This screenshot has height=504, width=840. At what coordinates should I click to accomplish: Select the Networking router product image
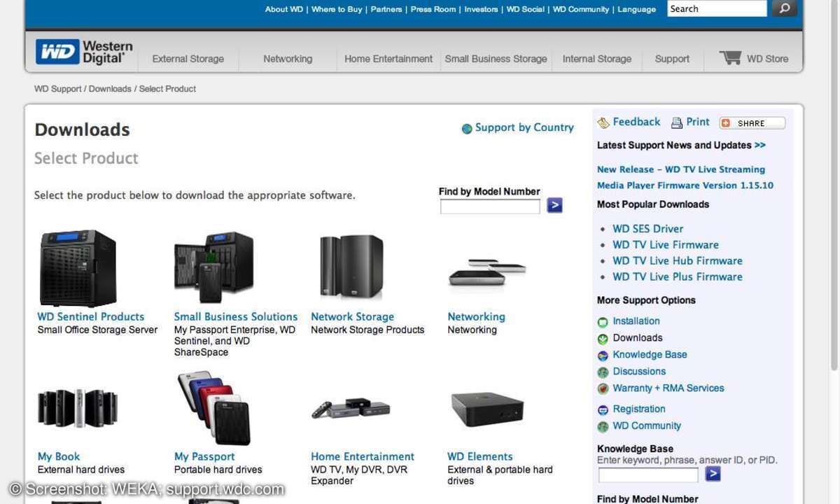click(x=487, y=272)
